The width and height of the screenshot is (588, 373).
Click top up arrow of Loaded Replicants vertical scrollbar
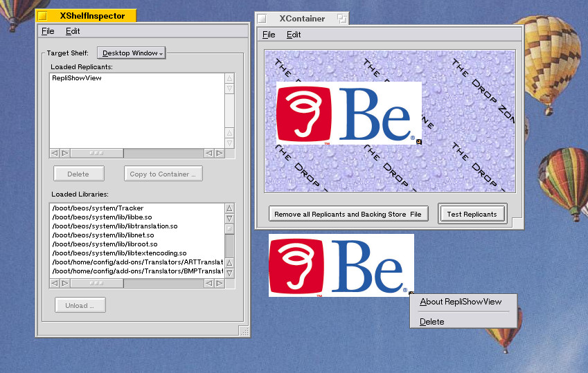[229, 78]
